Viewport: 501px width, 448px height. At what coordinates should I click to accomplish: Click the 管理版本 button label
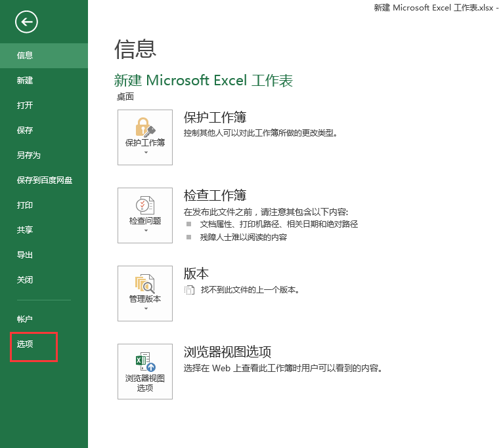tap(145, 299)
